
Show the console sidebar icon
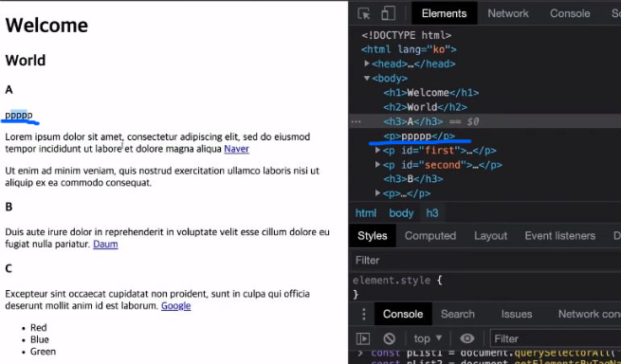[x=363, y=338]
